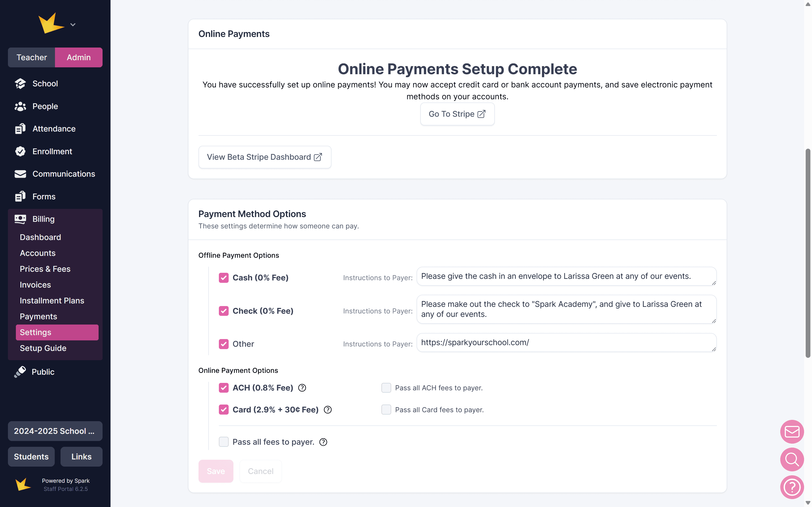Click the Card fee info help icon
Image resolution: width=812 pixels, height=507 pixels.
327,410
